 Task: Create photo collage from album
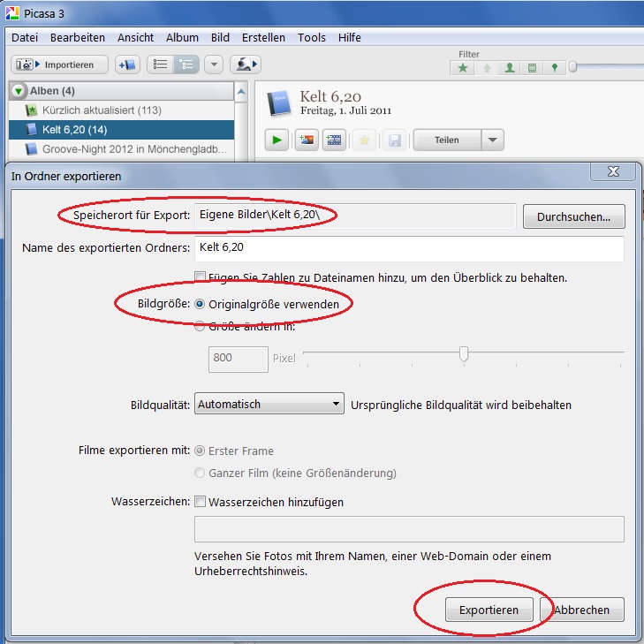coord(306,140)
